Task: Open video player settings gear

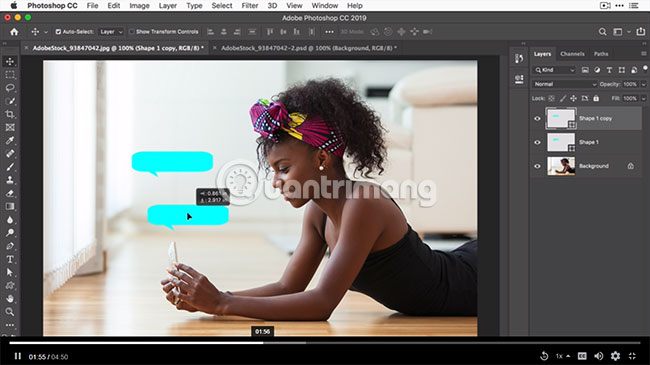Action: pos(615,356)
